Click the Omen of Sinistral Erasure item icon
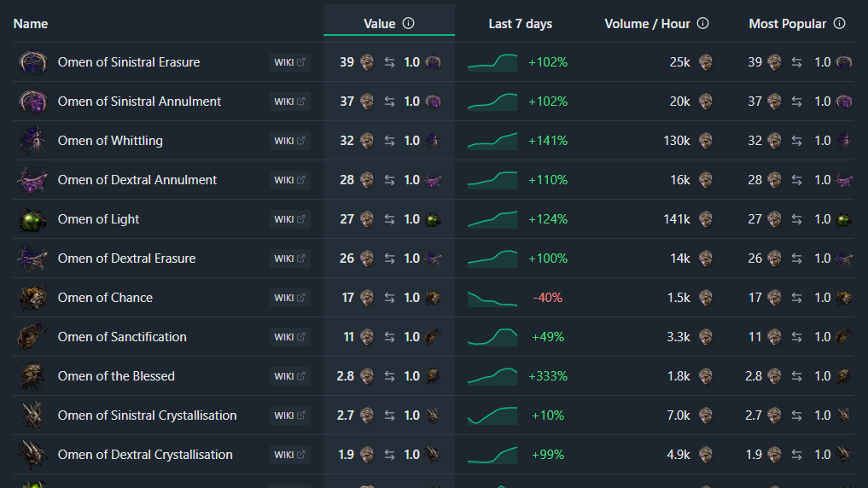 point(32,62)
